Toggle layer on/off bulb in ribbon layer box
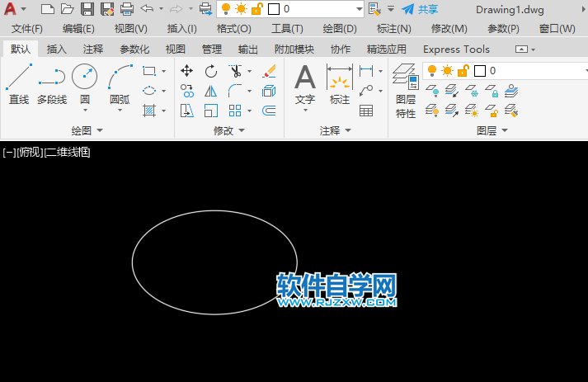The image size is (588, 382). pos(432,71)
